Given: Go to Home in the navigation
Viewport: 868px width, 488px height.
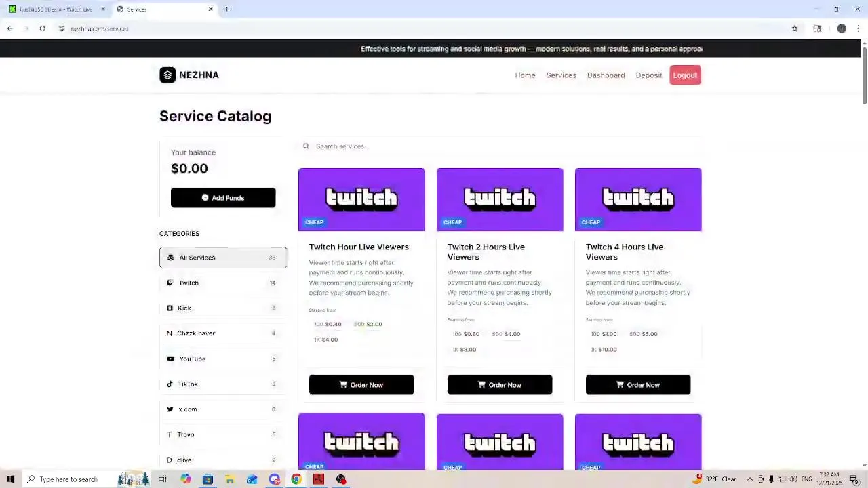Looking at the screenshot, I should pos(525,75).
